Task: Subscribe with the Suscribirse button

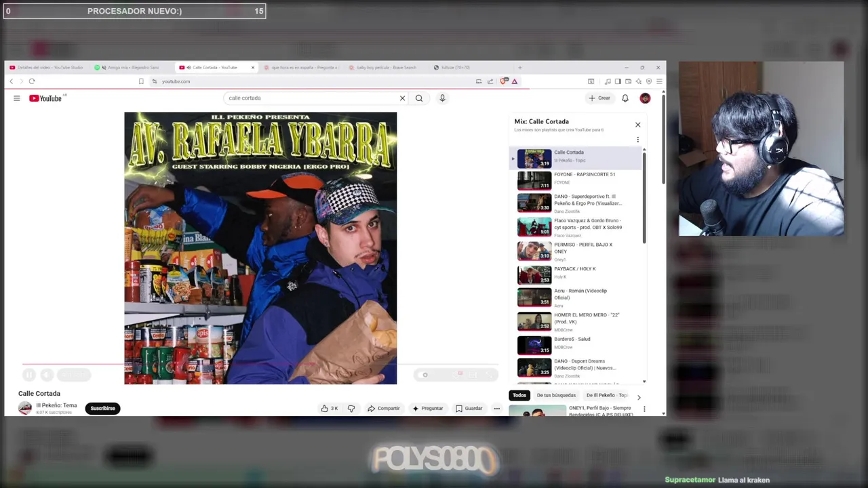Action: pyautogui.click(x=103, y=409)
